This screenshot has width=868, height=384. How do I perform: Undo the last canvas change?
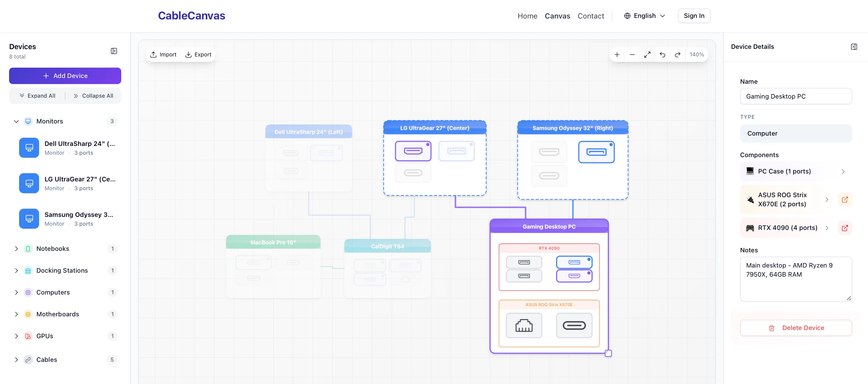click(663, 54)
